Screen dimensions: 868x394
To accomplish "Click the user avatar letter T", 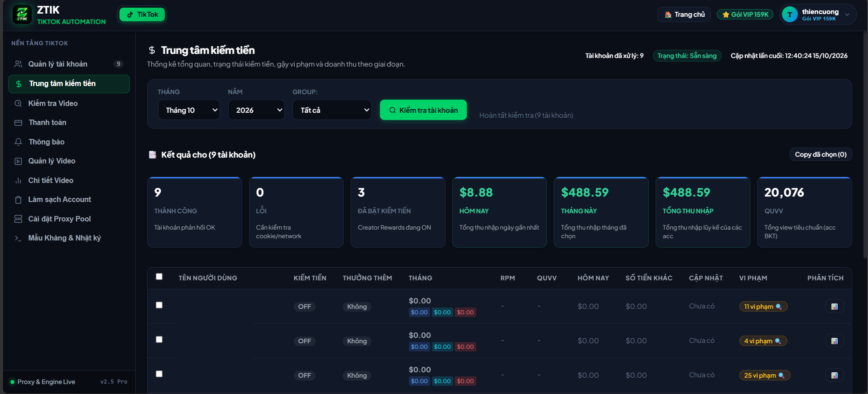I will tap(790, 14).
